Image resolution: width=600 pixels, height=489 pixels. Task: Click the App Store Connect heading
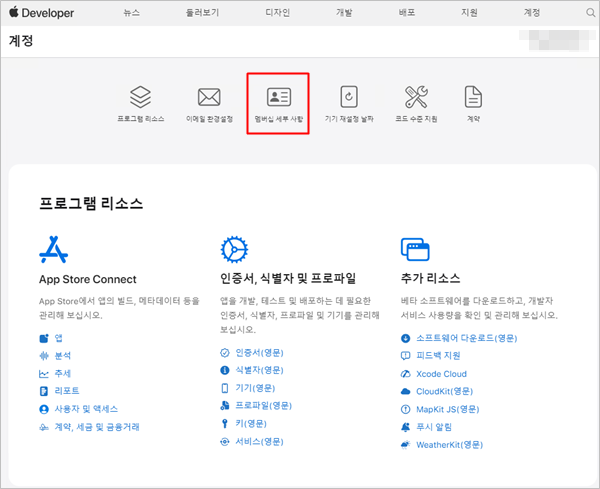(x=88, y=279)
